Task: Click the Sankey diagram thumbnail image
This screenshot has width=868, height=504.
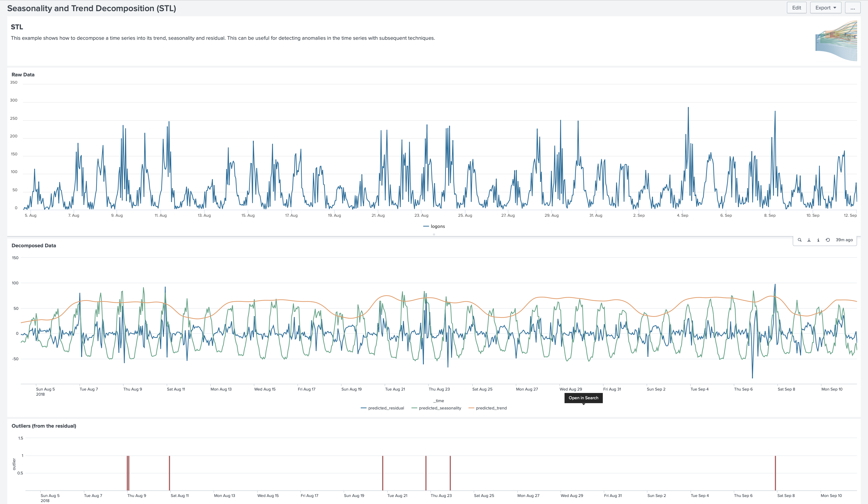Action: click(x=836, y=41)
